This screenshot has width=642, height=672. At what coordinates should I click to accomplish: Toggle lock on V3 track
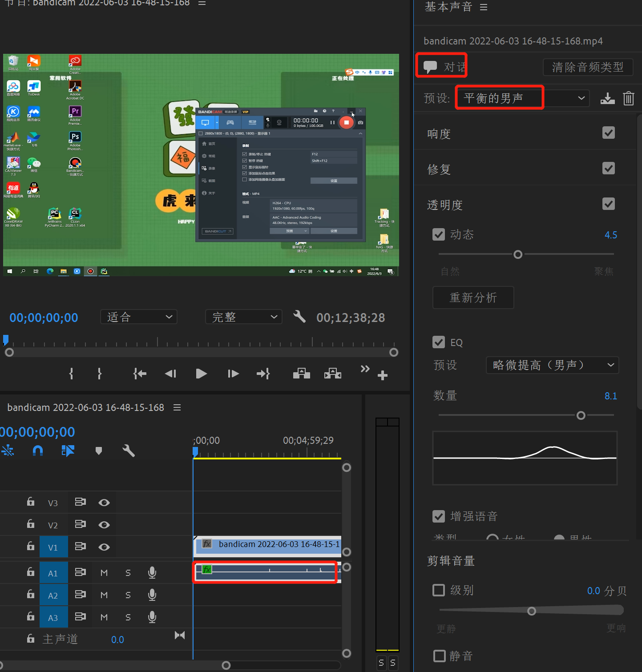point(31,502)
